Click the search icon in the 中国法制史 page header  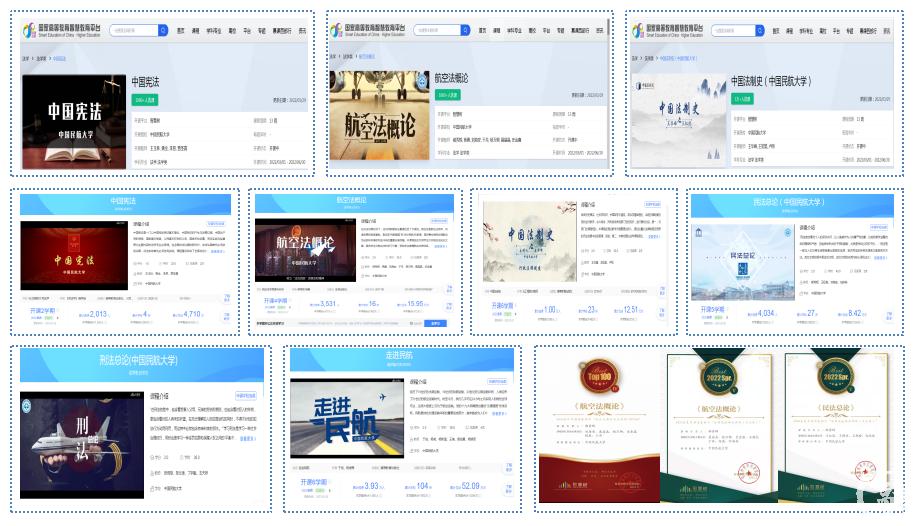point(758,31)
